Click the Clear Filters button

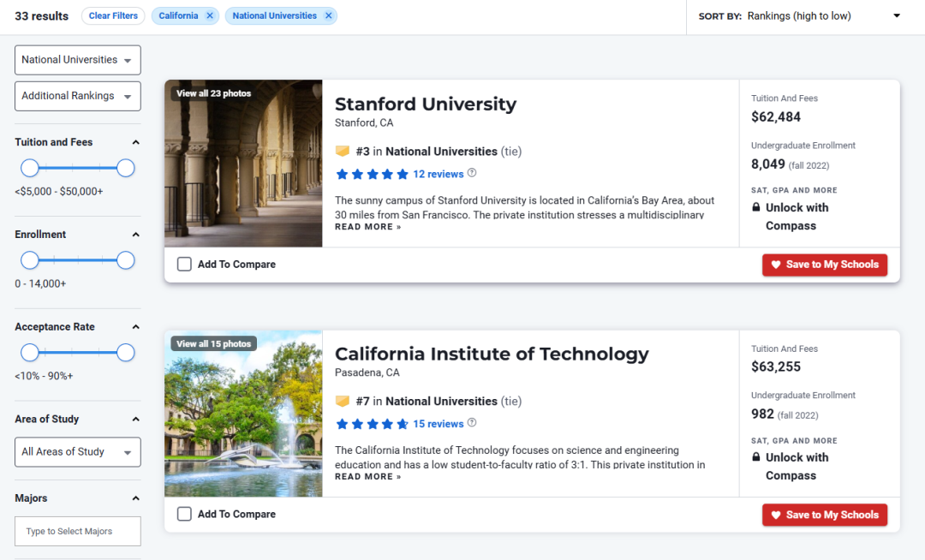tap(113, 16)
